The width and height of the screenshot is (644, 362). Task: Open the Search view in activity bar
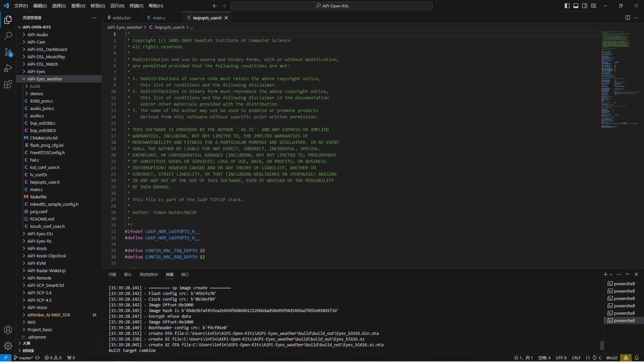tap(8, 36)
